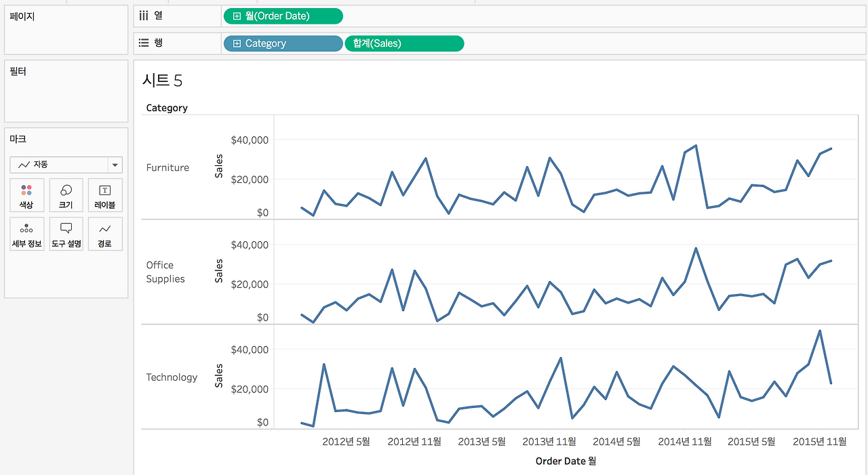Image resolution: width=868 pixels, height=475 pixels.
Task: Click the Order Date 월 axis title
Action: point(566,461)
